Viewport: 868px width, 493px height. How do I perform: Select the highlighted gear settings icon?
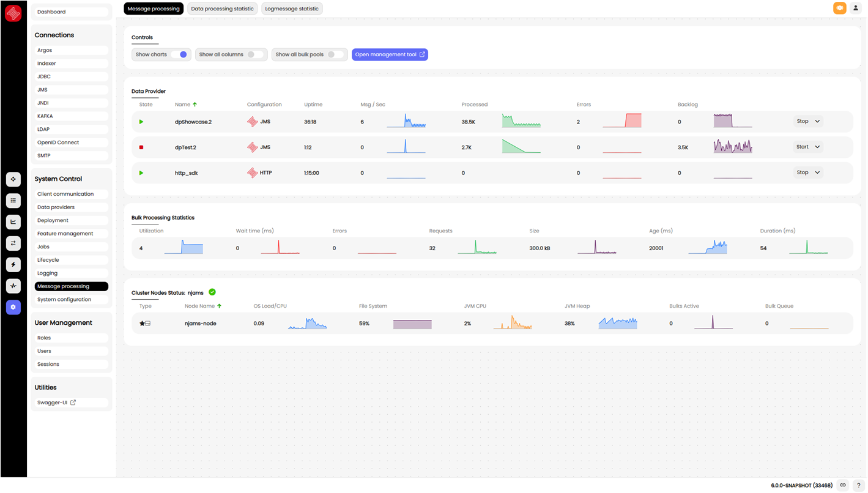[13, 307]
